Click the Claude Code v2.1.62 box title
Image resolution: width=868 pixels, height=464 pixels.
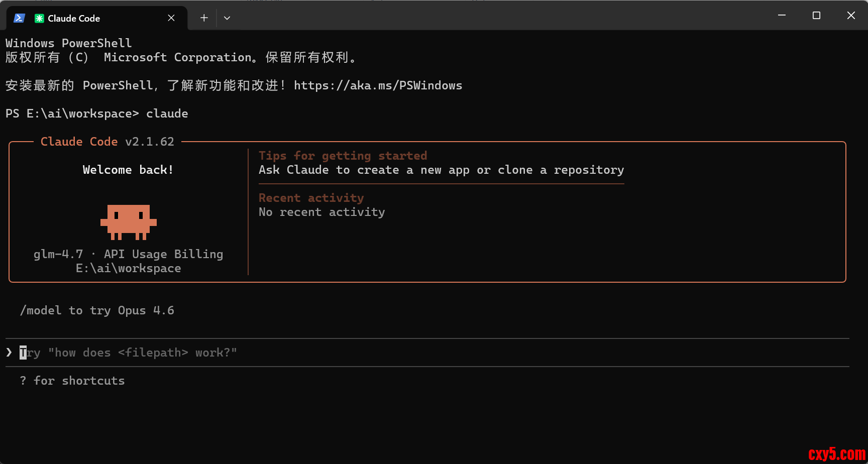[107, 142]
